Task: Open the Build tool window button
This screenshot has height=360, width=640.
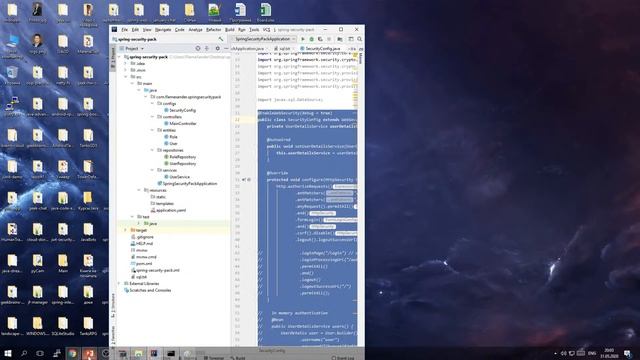Action: click(x=238, y=358)
